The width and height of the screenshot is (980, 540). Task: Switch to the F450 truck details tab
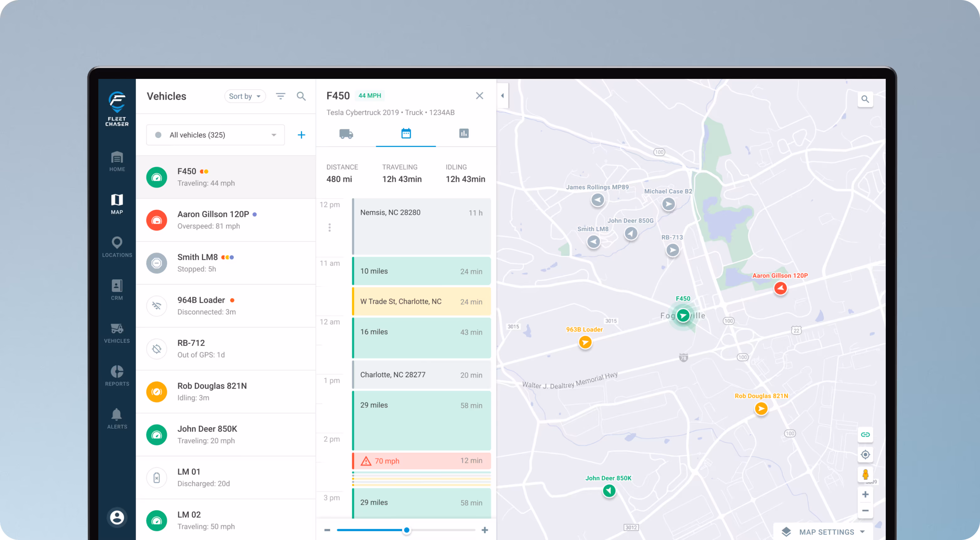point(346,134)
